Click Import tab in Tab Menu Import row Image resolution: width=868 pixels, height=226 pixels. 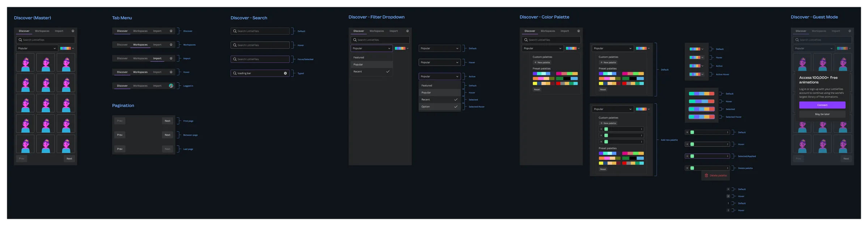pyautogui.click(x=157, y=58)
